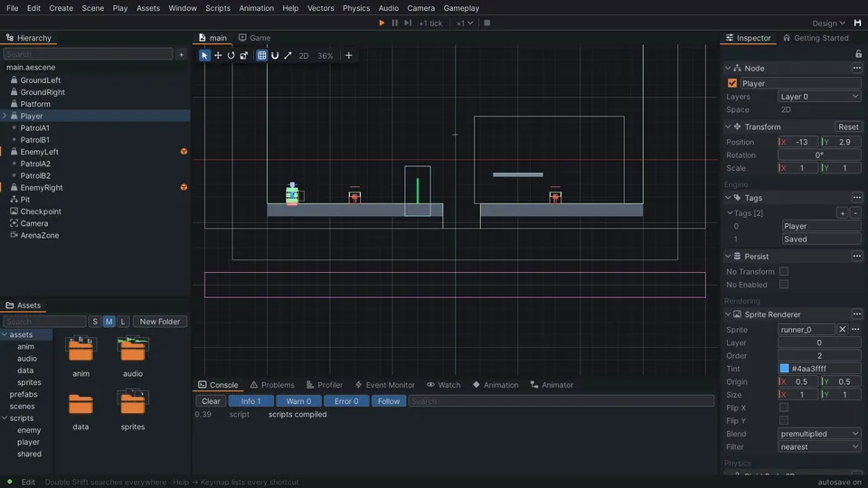This screenshot has width=868, height=488.
Task: Toggle the Follow console button
Action: [389, 401]
